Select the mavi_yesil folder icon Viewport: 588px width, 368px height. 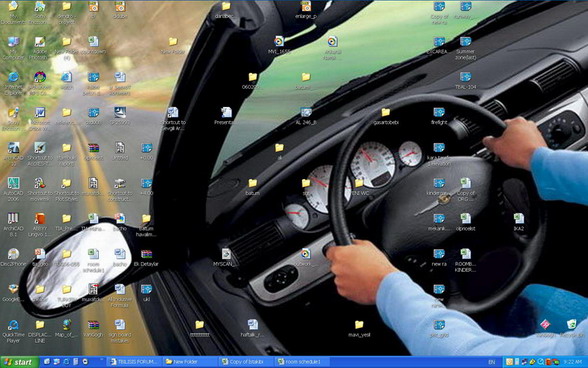pos(359,328)
